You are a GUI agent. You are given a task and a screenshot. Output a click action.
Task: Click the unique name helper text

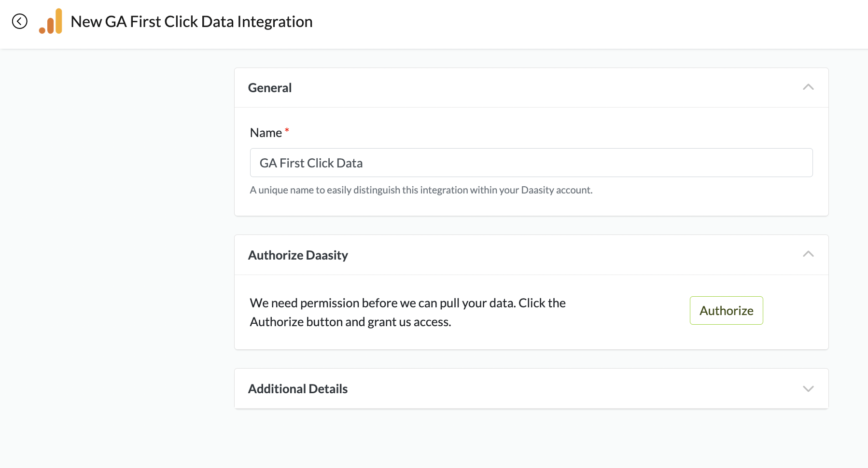pos(421,190)
